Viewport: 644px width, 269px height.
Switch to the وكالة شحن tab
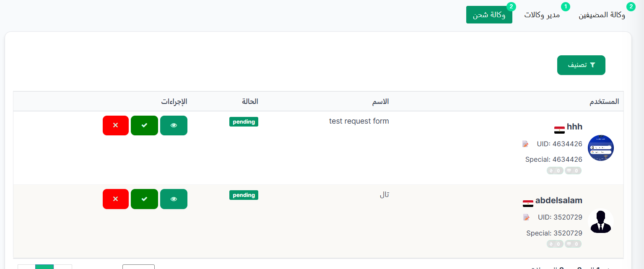point(489,15)
